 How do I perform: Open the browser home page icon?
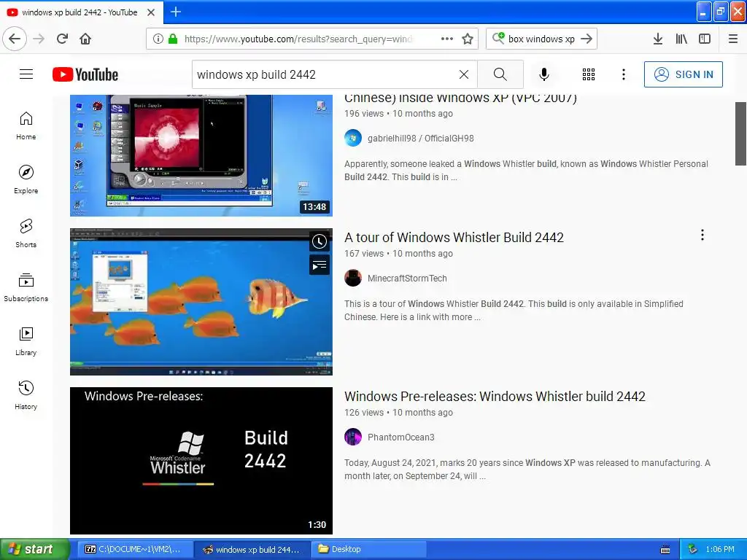pos(85,39)
